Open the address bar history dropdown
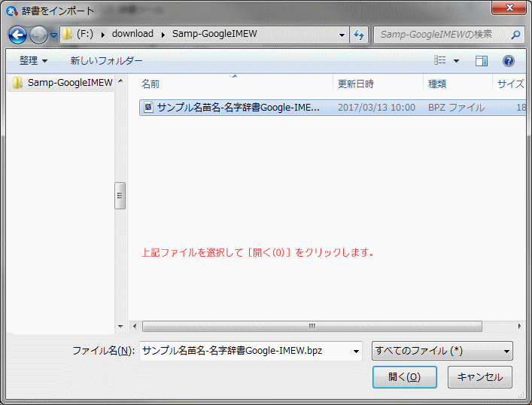The height and width of the screenshot is (405, 532). (342, 35)
